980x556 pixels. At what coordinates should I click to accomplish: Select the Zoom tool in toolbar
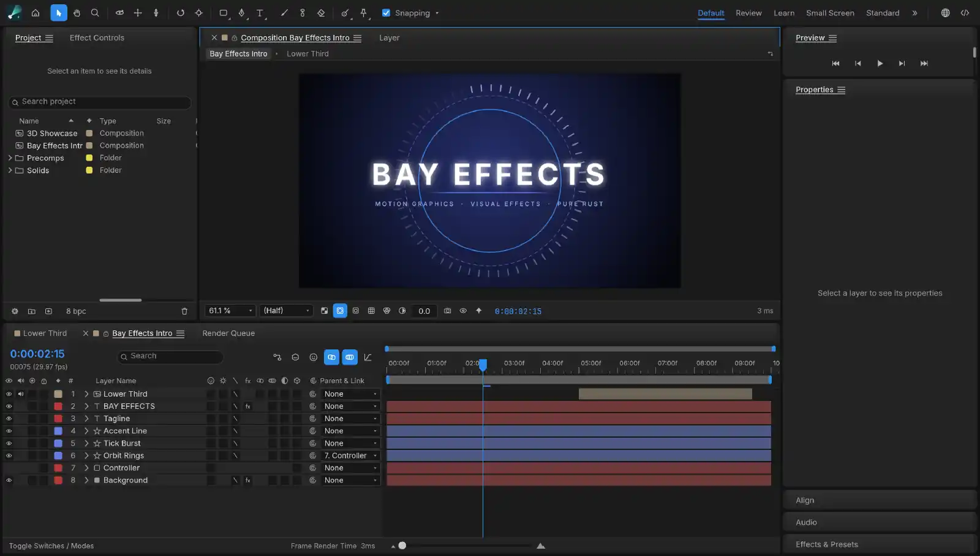(95, 13)
